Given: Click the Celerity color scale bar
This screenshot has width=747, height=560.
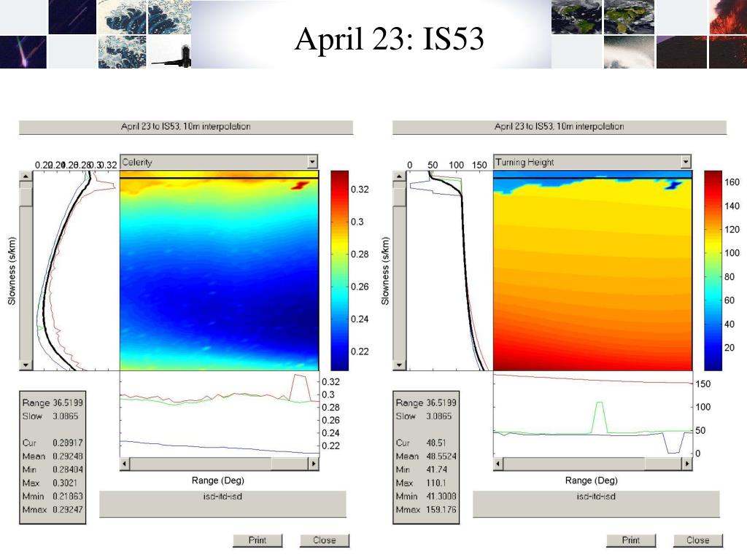Looking at the screenshot, I should 340,271.
